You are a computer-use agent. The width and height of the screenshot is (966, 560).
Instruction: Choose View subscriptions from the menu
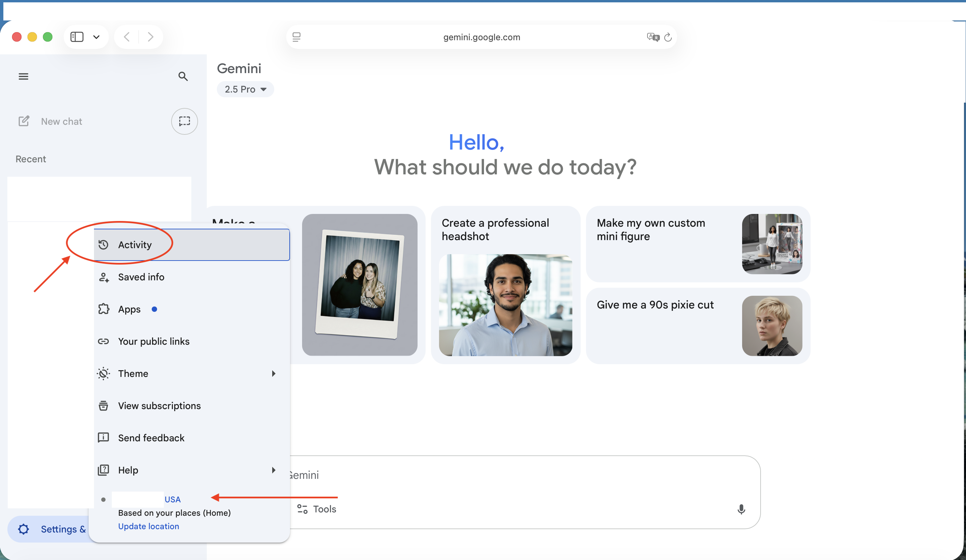159,406
